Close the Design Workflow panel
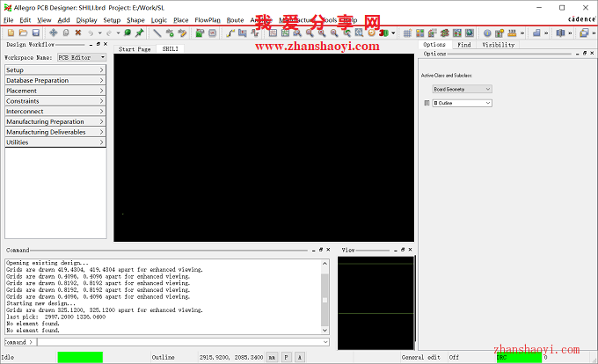The height and width of the screenshot is (364, 598). pyautogui.click(x=106, y=44)
